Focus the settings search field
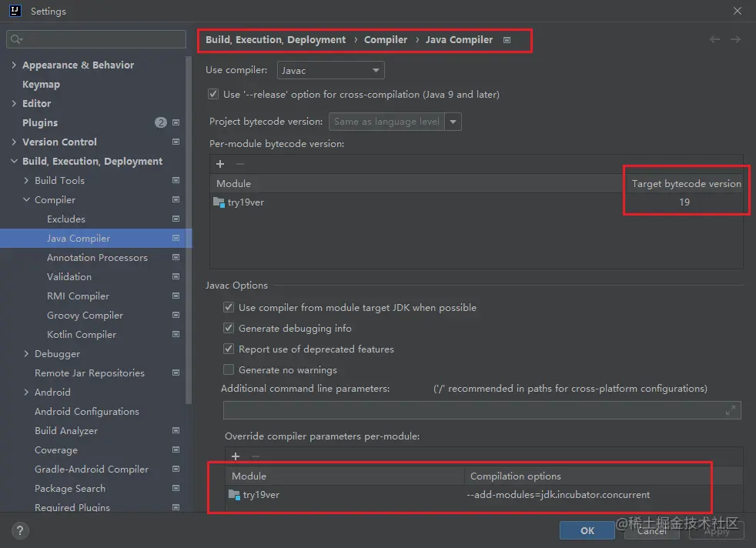The height and width of the screenshot is (548, 756). pos(96,39)
